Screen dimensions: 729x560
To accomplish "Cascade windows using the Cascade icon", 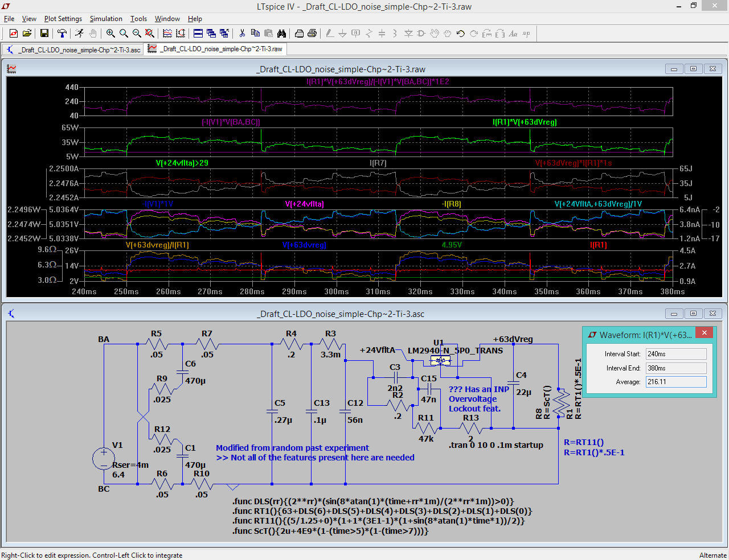I will 211,34.
